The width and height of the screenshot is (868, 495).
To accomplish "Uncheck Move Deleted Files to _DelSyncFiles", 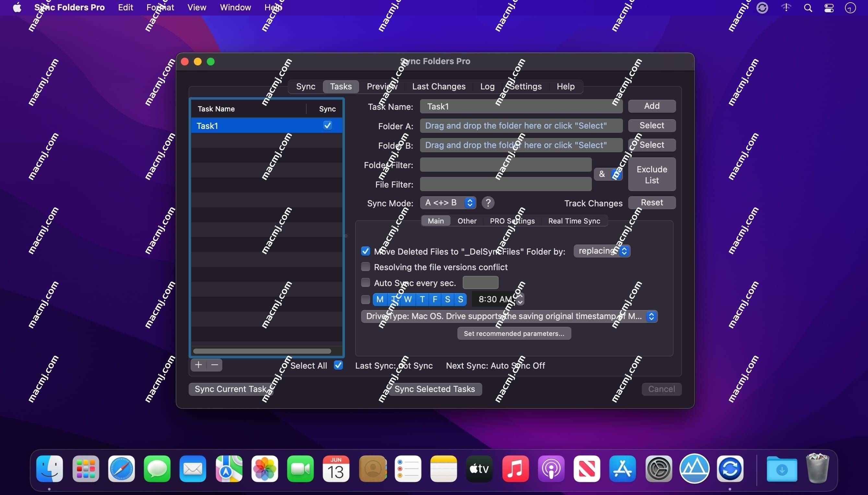I will click(366, 251).
